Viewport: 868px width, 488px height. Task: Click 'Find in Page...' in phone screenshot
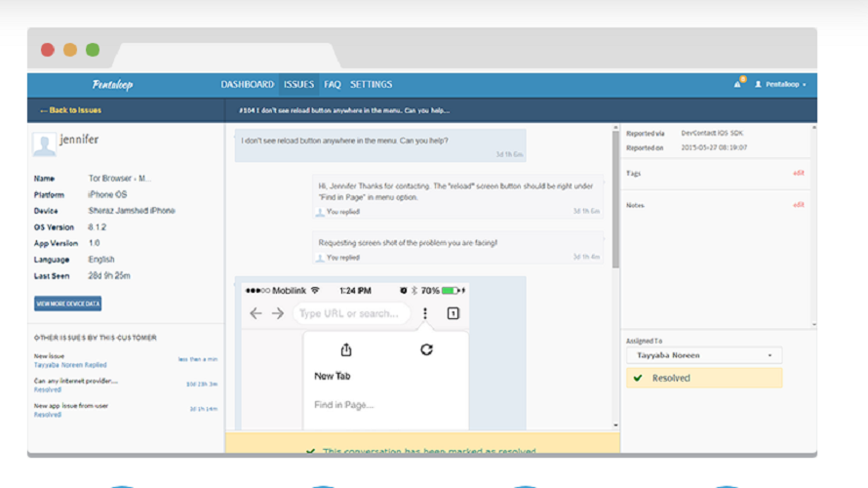tap(343, 405)
